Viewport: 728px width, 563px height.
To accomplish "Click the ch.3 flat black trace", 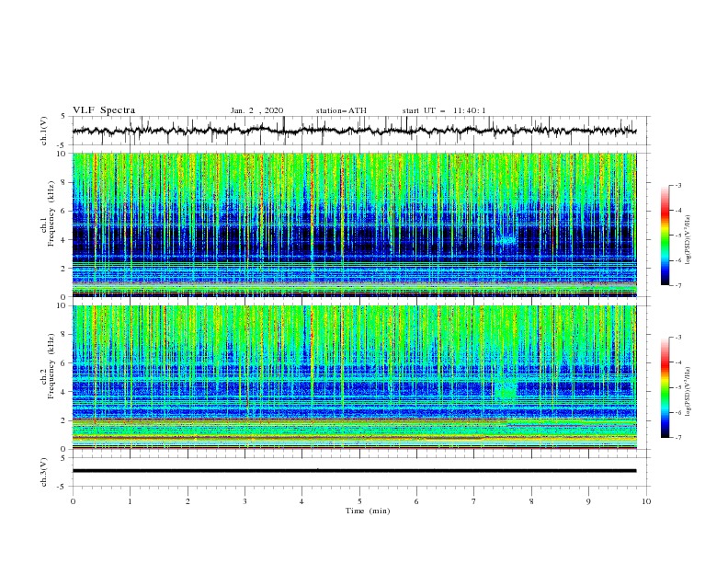I will click(354, 471).
